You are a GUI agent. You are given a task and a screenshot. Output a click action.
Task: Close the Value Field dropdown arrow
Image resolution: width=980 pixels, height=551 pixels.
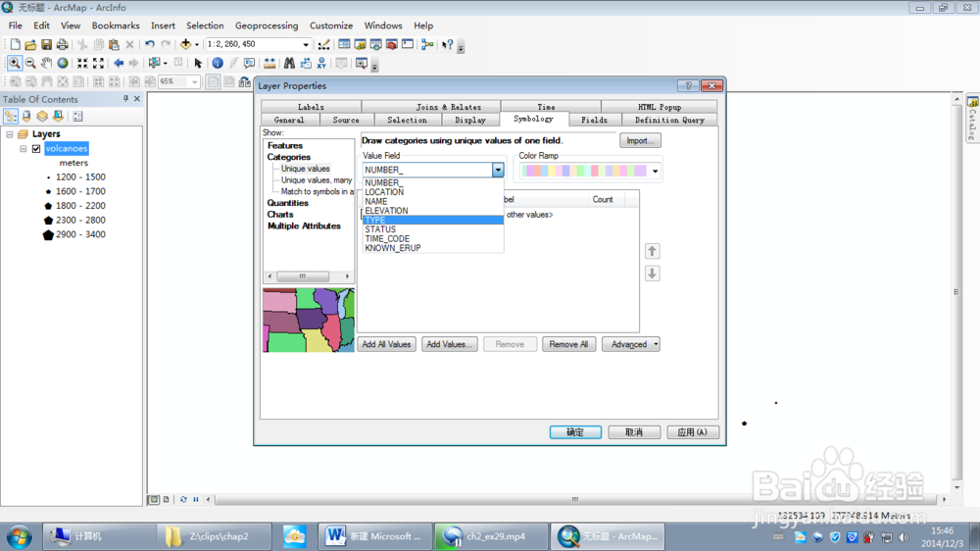pyautogui.click(x=498, y=170)
